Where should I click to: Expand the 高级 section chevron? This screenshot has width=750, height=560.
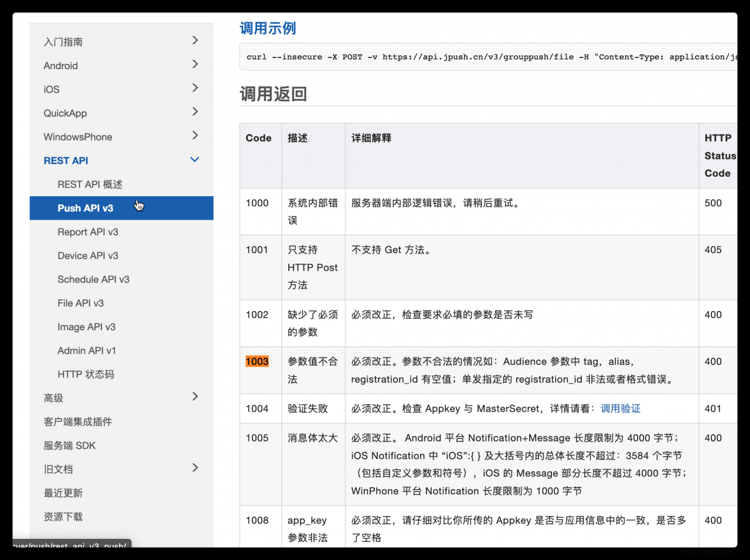pyautogui.click(x=195, y=397)
